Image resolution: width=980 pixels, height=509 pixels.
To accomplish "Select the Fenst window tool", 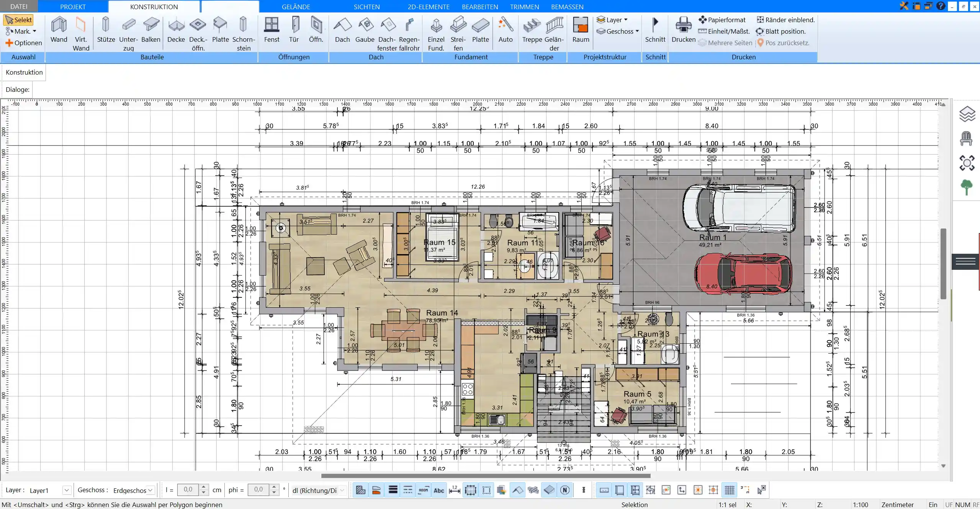I will click(272, 30).
